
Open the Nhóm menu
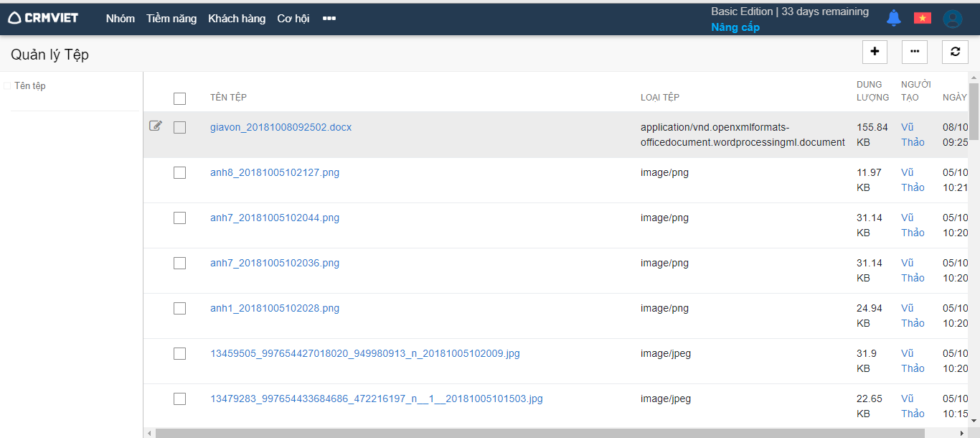(x=120, y=19)
